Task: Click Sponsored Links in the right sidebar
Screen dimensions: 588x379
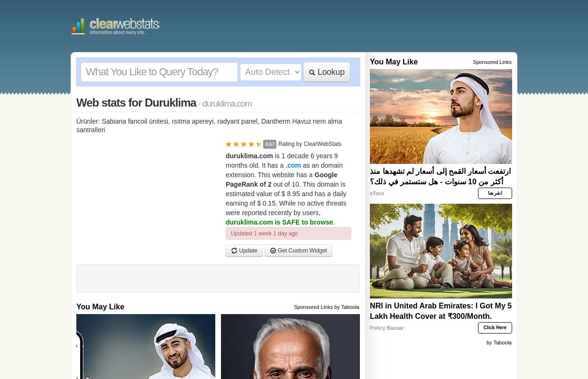Action: pyautogui.click(x=492, y=62)
